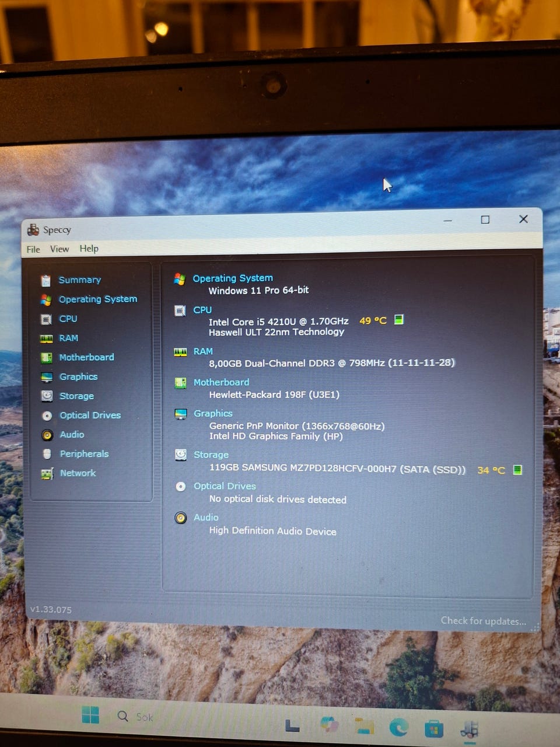Click the chip icon beside sidebar CPU
Image resolution: width=560 pixels, height=747 pixels.
[46, 319]
